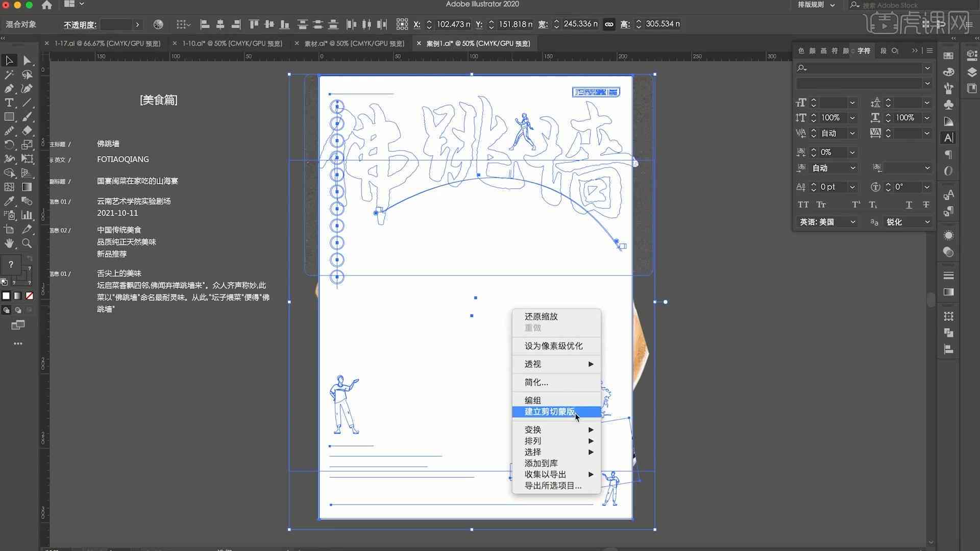
Task: Select the Eraser tool
Action: 27,131
